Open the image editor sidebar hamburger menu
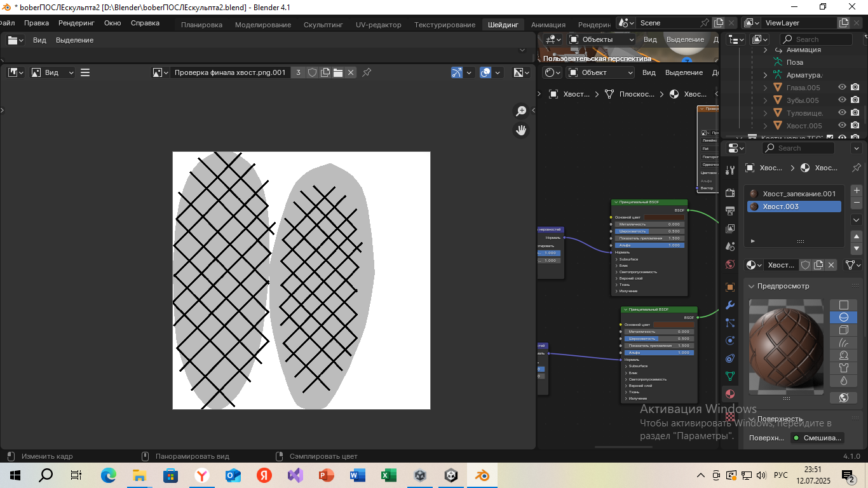The image size is (868, 488). 85,72
